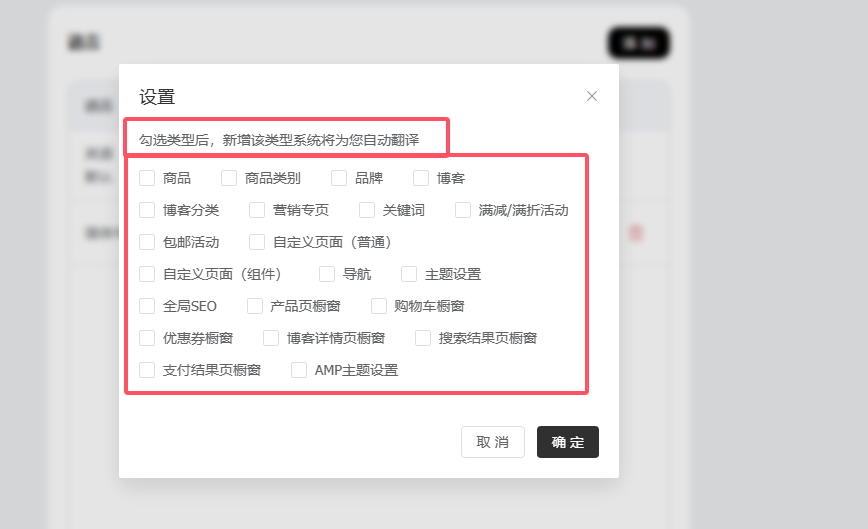The height and width of the screenshot is (529, 868).
Task: Tick the 关键词 checkbox
Action: (368, 210)
